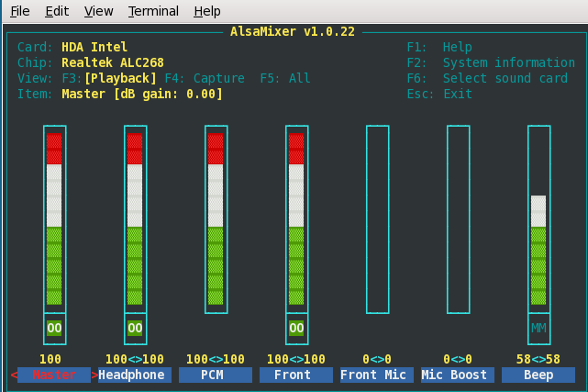Click the AlsaMixer v1.0.22 title
The height and width of the screenshot is (392, 588).
[292, 31]
